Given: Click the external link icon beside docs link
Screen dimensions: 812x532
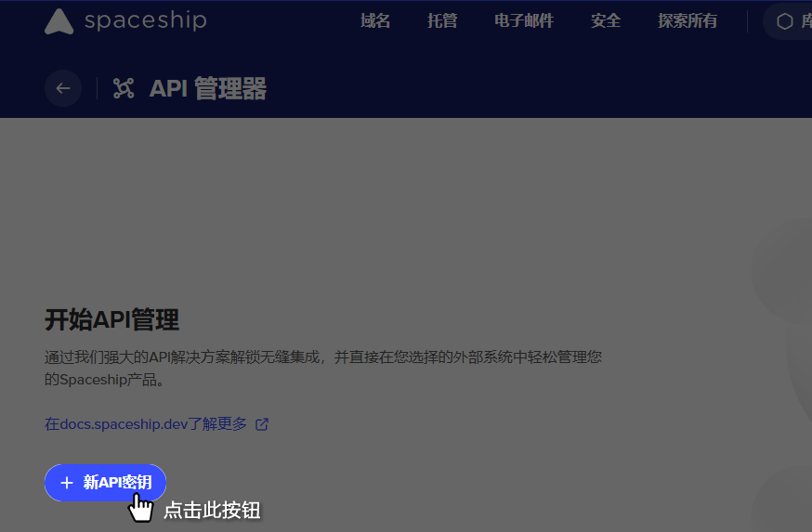Looking at the screenshot, I should click(x=262, y=424).
